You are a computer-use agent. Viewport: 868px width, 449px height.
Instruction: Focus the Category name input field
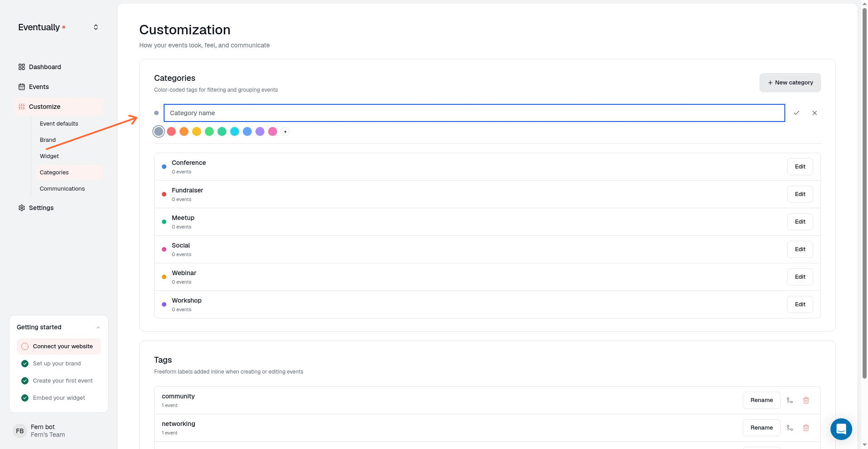click(474, 113)
